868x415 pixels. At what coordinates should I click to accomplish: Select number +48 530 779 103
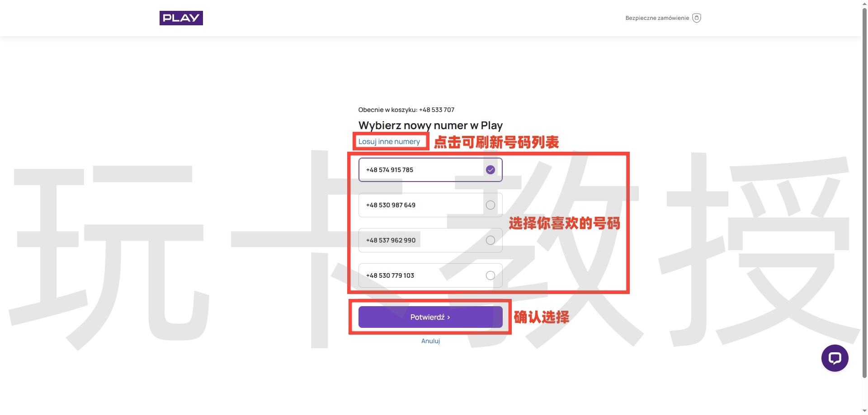430,275
